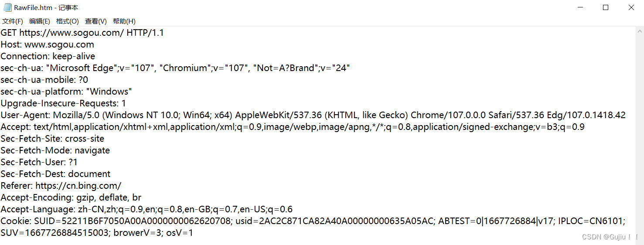Screen dimensions: 644x245
Task: Click the Referer https://cn.bing.com/ text
Action: point(61,186)
